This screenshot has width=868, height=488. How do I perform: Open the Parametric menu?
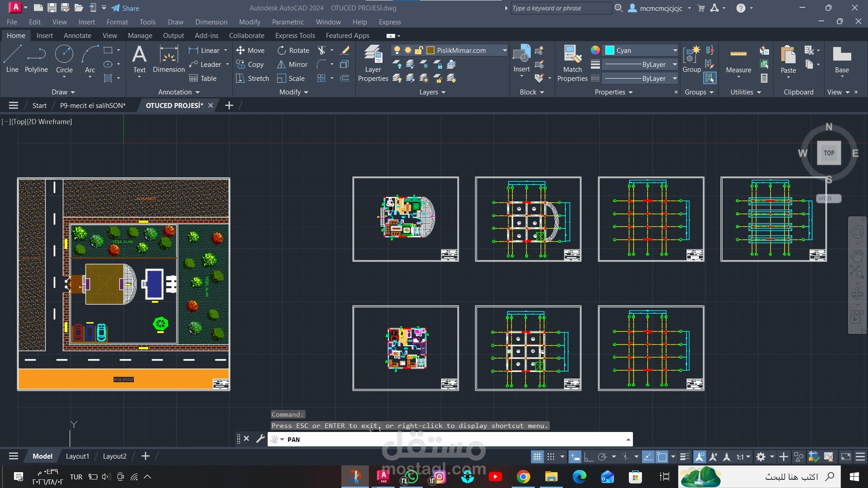point(288,22)
